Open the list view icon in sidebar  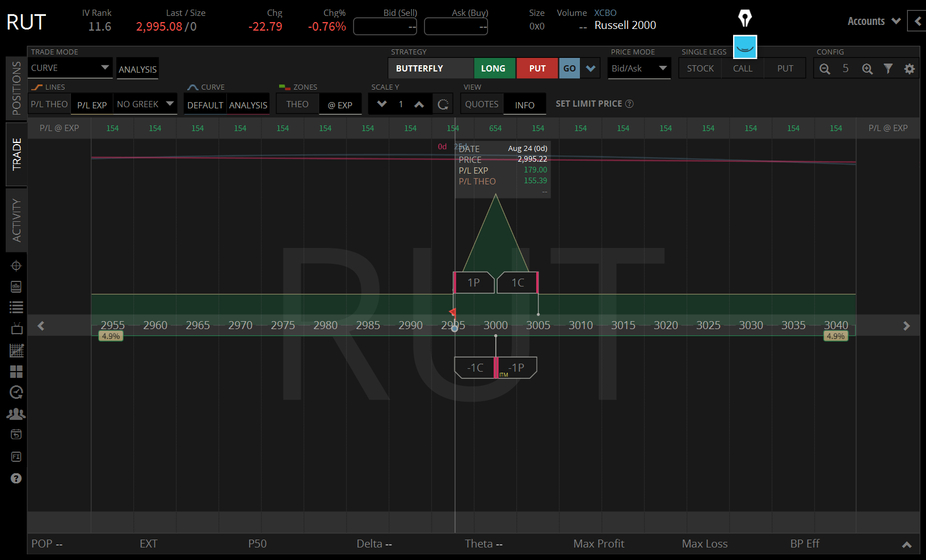click(16, 308)
